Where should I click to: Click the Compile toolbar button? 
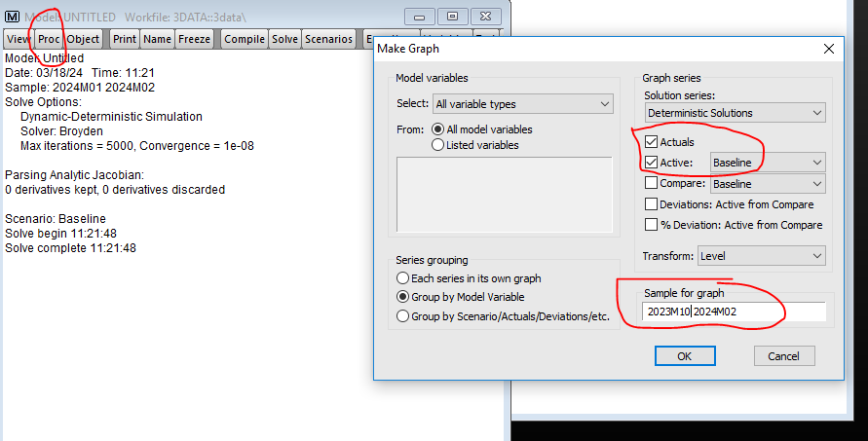click(245, 39)
